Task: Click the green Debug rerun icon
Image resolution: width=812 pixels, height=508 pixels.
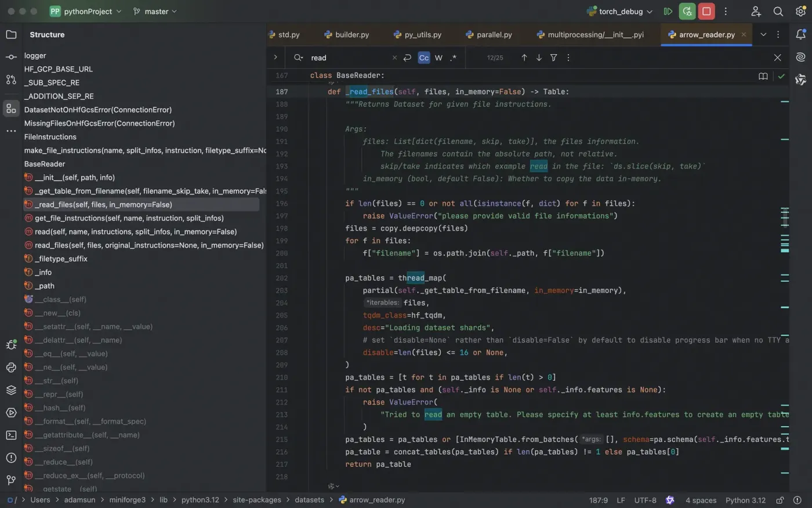Action: [687, 11]
